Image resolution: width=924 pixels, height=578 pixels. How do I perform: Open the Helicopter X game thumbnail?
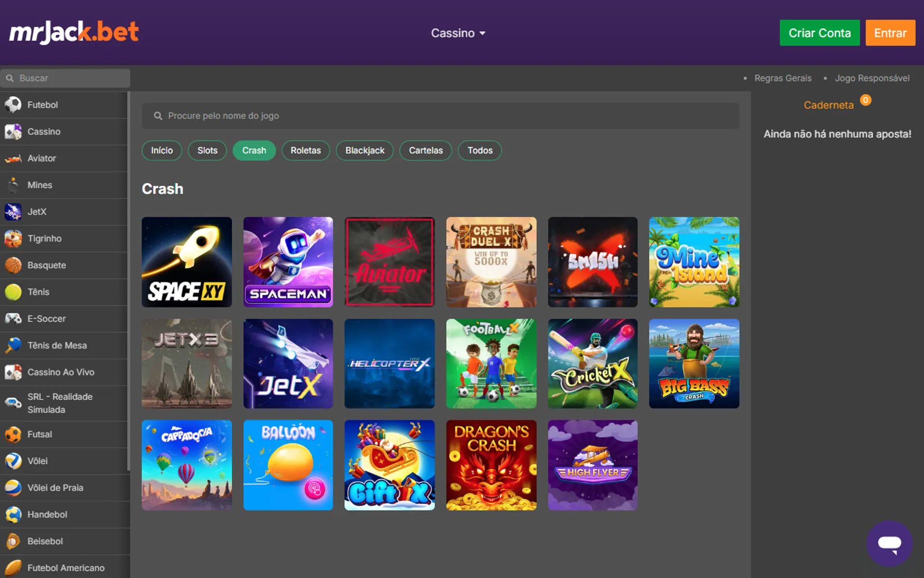pyautogui.click(x=390, y=364)
